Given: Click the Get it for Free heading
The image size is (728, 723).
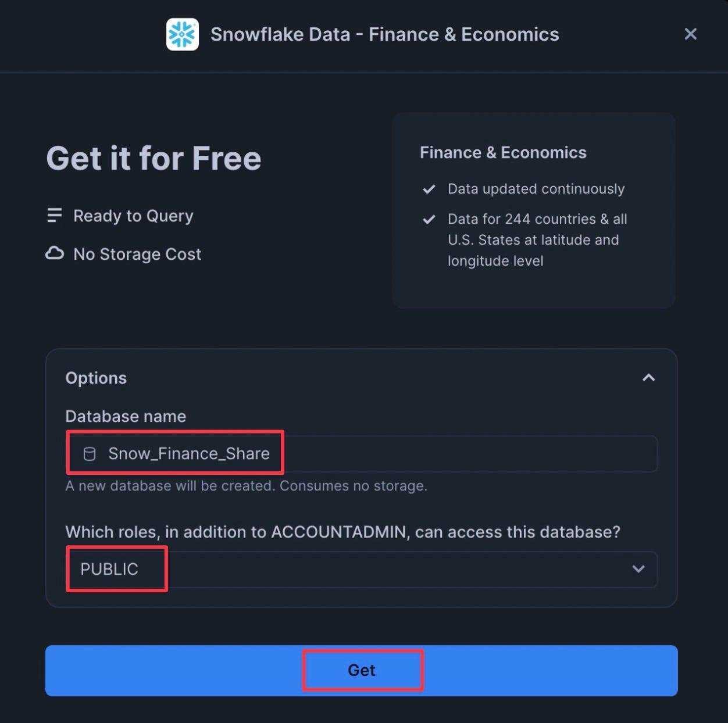Looking at the screenshot, I should pos(154,158).
